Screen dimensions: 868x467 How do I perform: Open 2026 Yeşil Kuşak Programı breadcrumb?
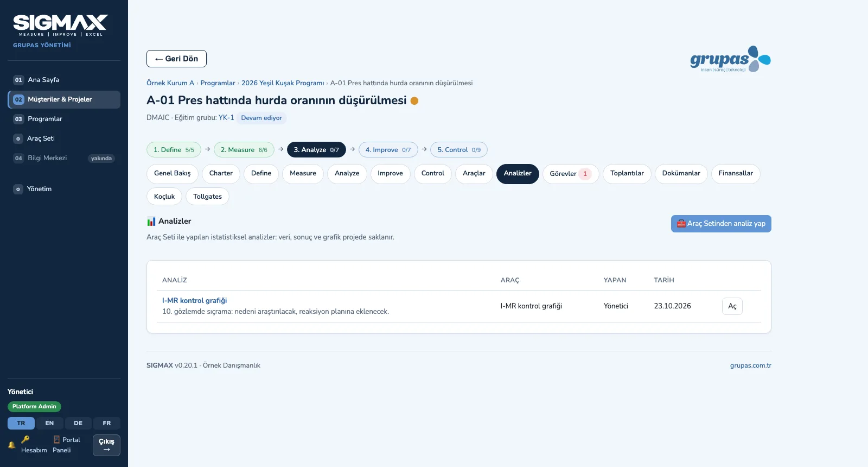pos(283,83)
